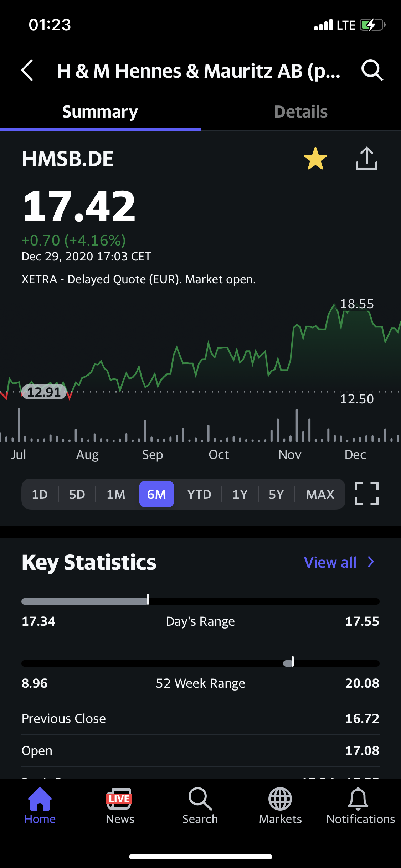The image size is (401, 868).
Task: Tap the Day's Range slider bar
Action: 200,601
